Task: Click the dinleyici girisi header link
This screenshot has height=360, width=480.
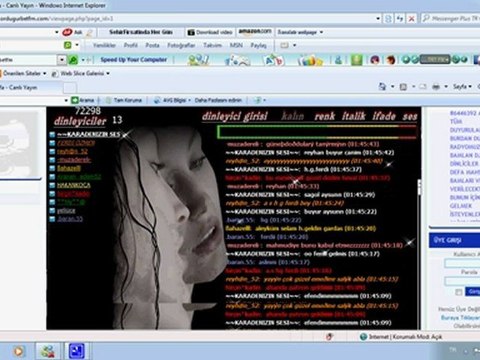Action: point(235,116)
